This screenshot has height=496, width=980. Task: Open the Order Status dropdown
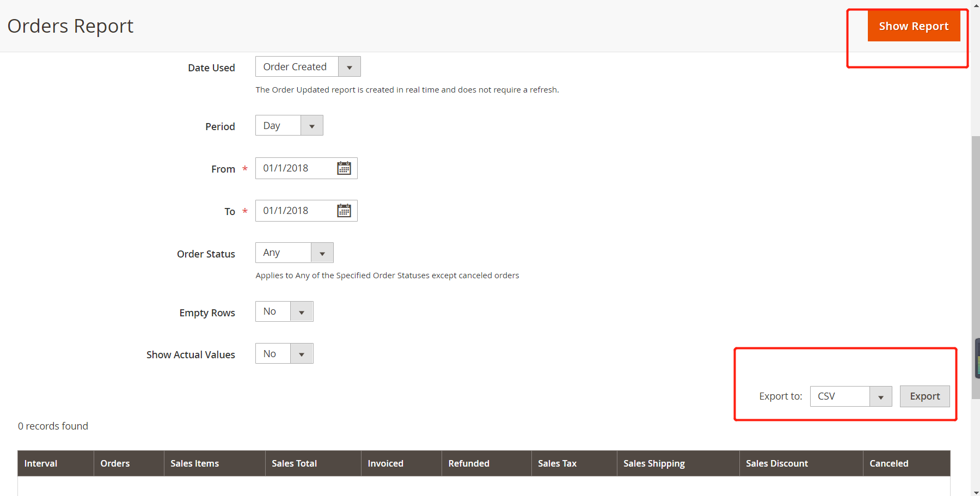pos(322,252)
